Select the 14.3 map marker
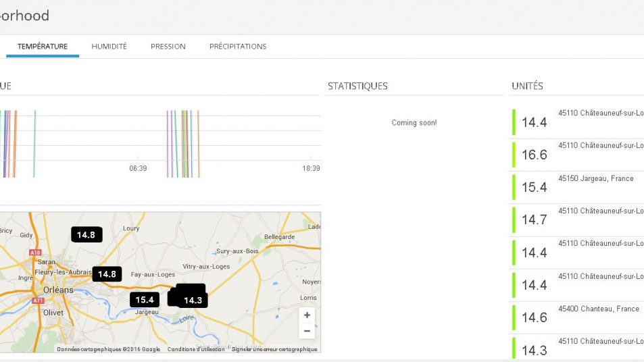The width and height of the screenshot is (644, 362). pos(193,301)
